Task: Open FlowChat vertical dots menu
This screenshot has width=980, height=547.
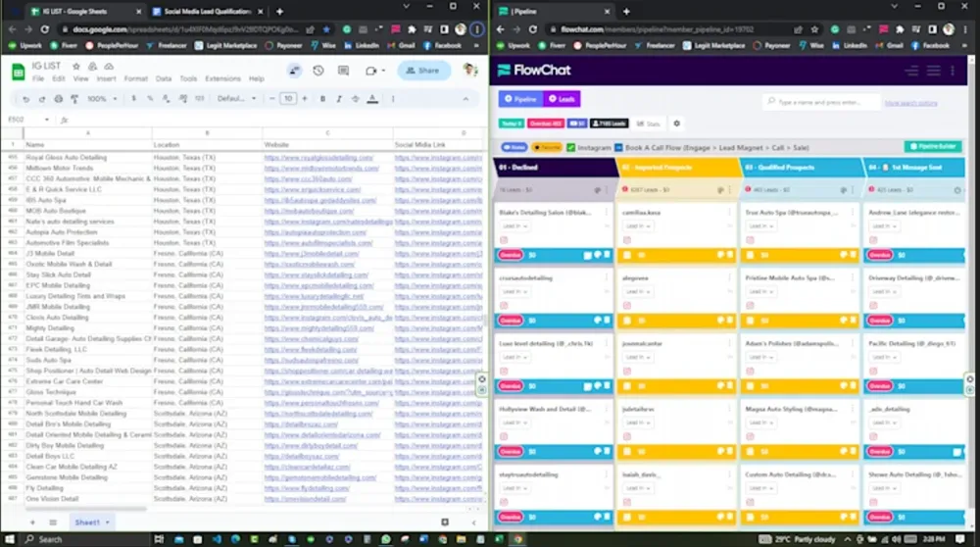Action: click(x=953, y=71)
